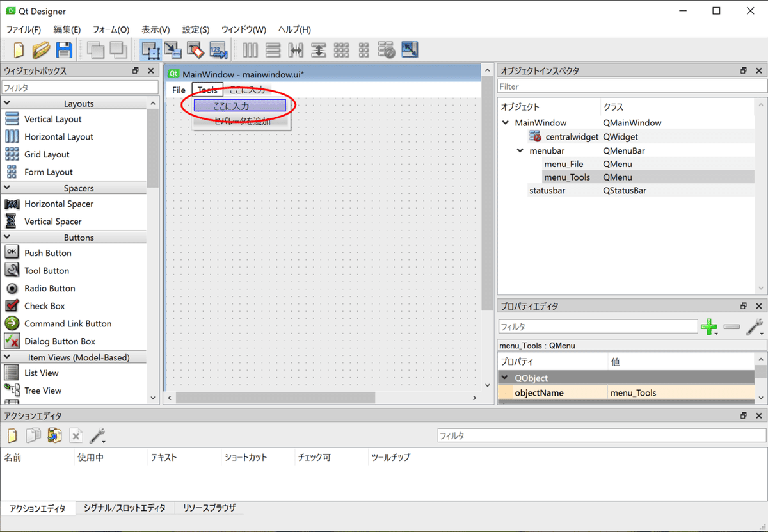Viewport: 768px width, 532px height.
Task: Collapse the QObject property group
Action: (x=505, y=378)
